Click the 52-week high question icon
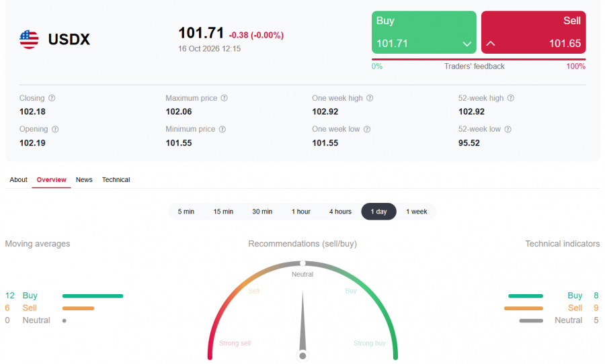 click(511, 98)
